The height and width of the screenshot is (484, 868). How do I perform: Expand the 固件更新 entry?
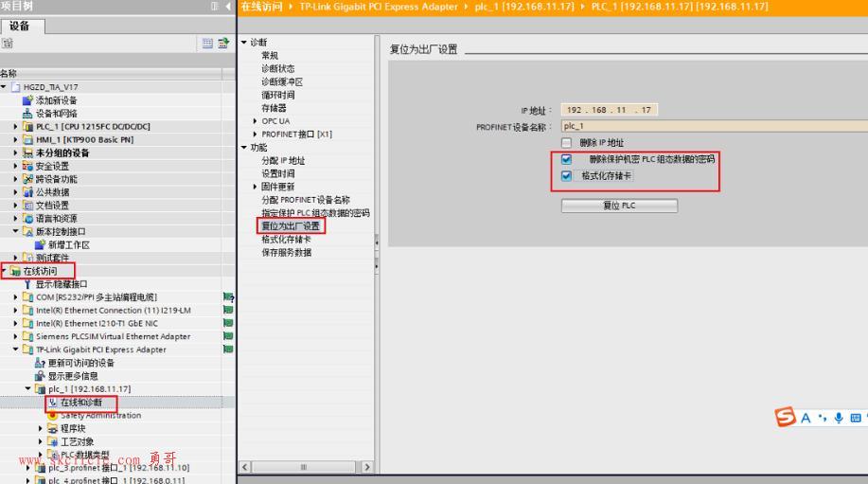tap(255, 187)
